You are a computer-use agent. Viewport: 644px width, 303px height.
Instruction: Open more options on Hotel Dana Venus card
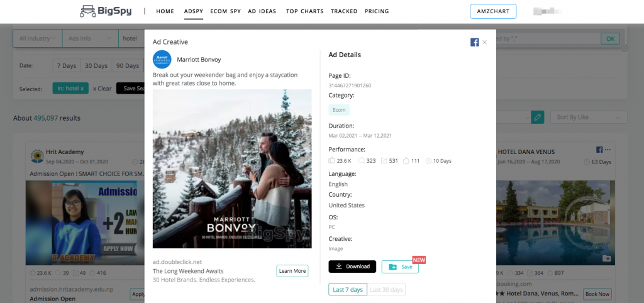click(x=608, y=150)
